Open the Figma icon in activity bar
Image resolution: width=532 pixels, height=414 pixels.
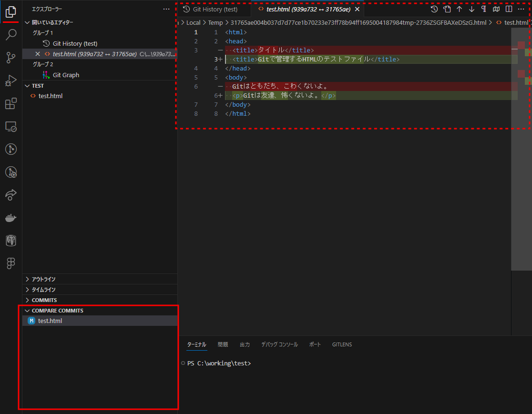11,263
